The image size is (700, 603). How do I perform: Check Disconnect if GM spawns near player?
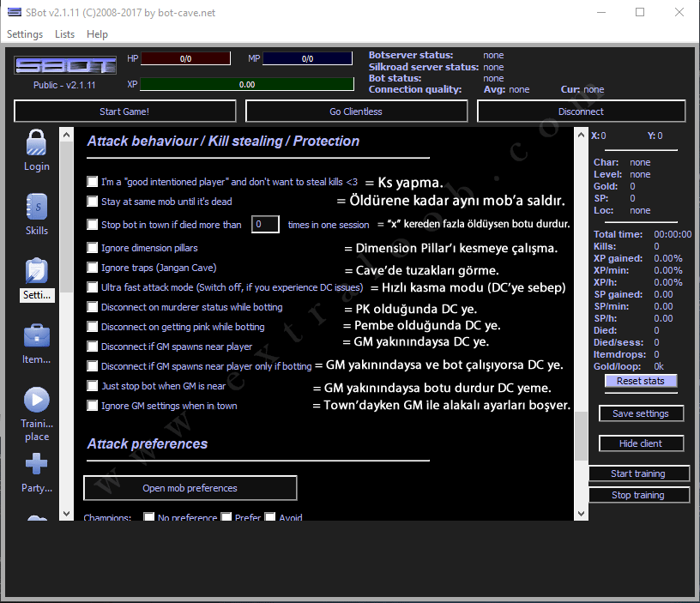(x=93, y=347)
